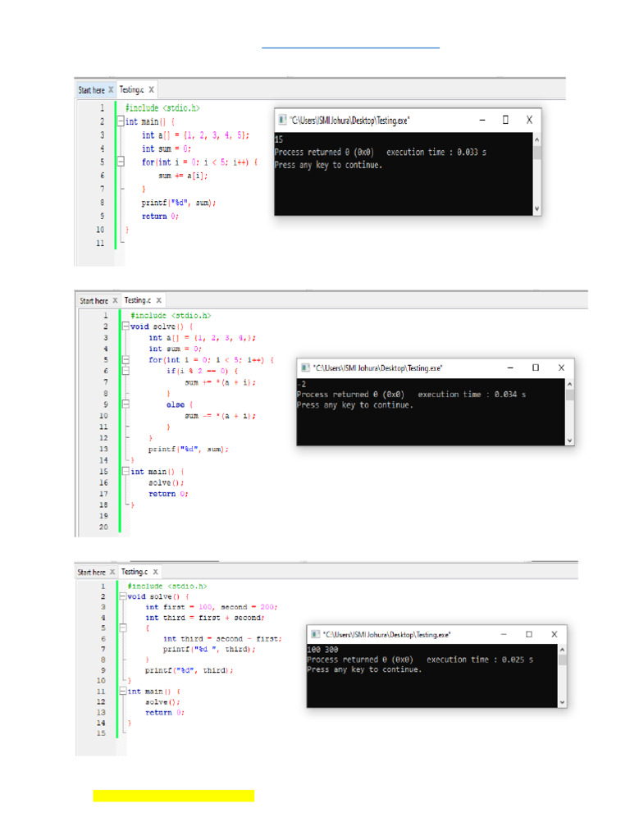This screenshot has width=630, height=840.
Task: Close the console window showing -2
Action: coord(561,367)
